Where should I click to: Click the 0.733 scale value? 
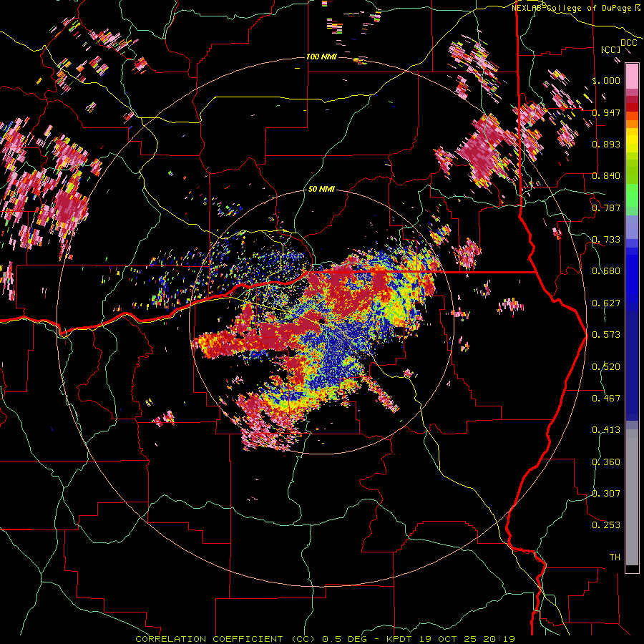pos(606,240)
